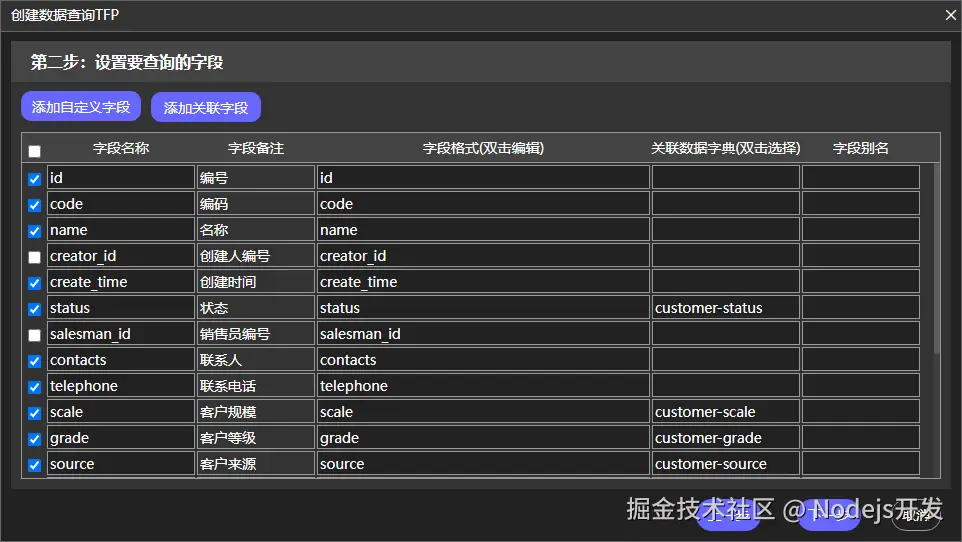
Task: Click the 关联数据字典(双击选择) column header
Action: pyautogui.click(x=726, y=148)
